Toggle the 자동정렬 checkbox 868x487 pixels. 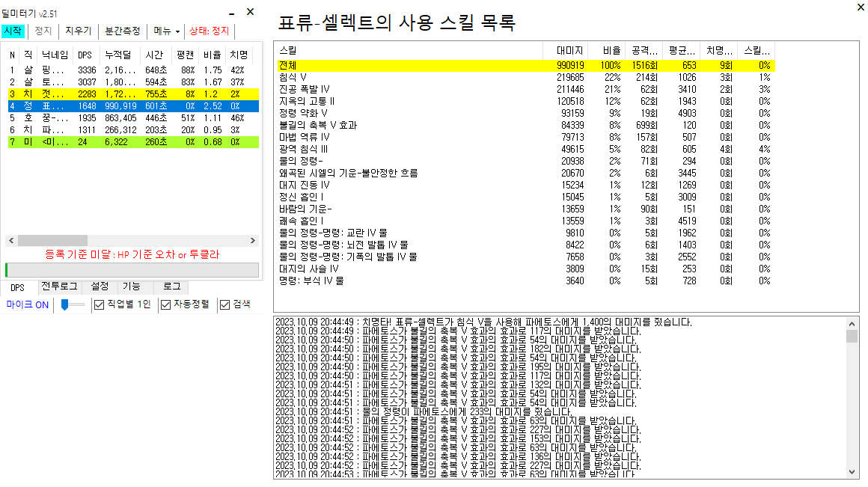[x=185, y=304]
